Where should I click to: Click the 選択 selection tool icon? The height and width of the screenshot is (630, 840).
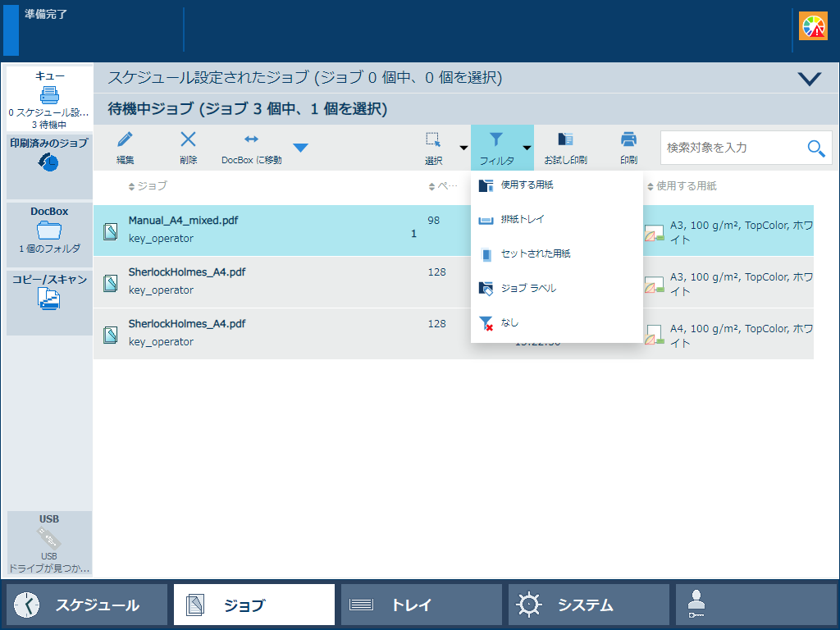(433, 139)
